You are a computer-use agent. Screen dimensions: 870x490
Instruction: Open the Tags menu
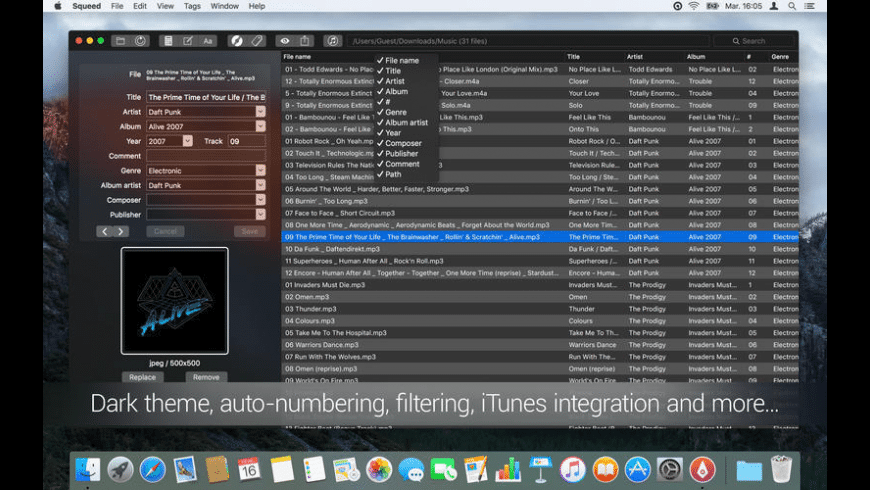pyautogui.click(x=192, y=6)
